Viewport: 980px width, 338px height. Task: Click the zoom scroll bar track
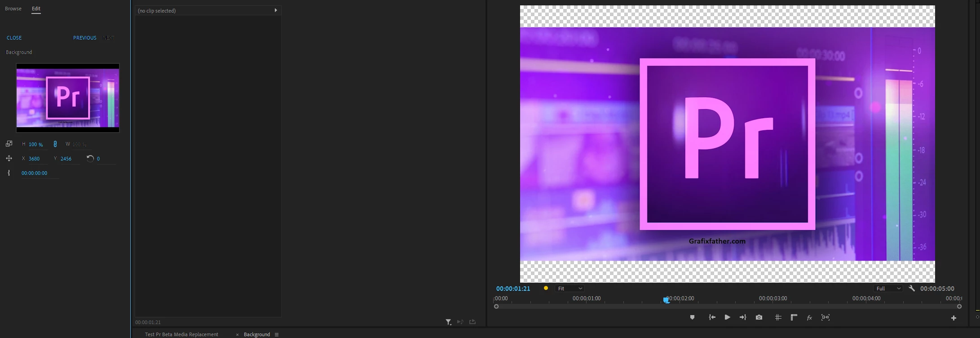(x=728, y=307)
